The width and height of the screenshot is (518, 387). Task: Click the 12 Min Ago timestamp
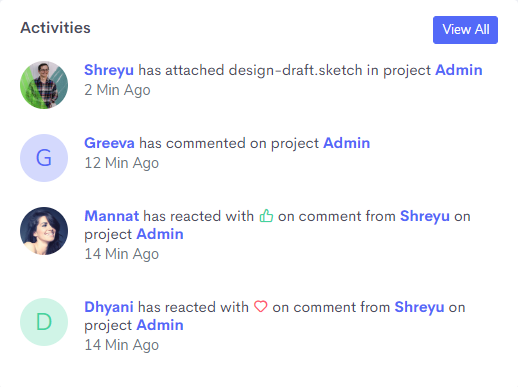[x=122, y=163]
